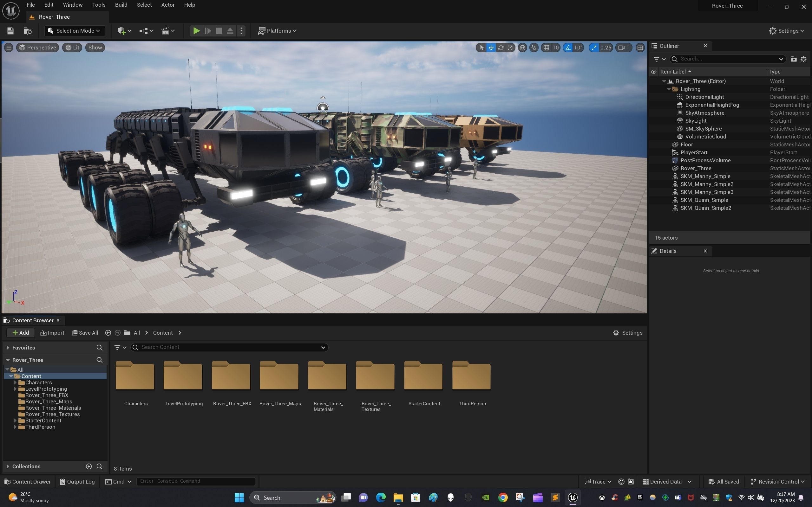The height and width of the screenshot is (507, 812).
Task: Open the Output Log tab
Action: pos(77,482)
